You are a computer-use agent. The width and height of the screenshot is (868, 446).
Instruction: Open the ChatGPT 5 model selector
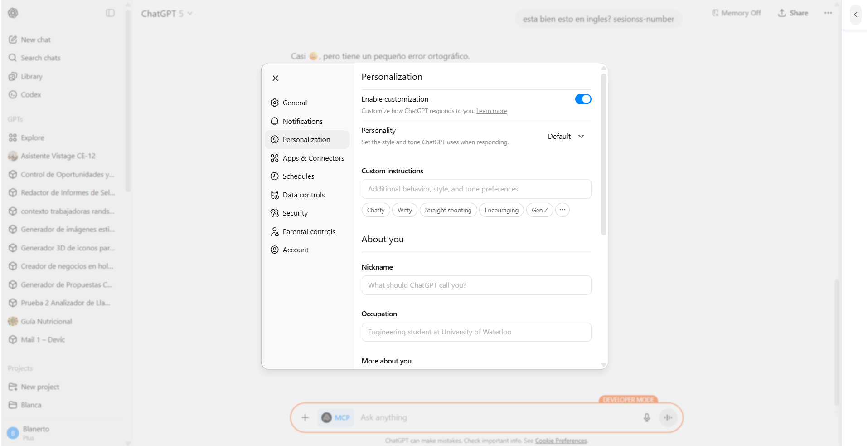[166, 13]
